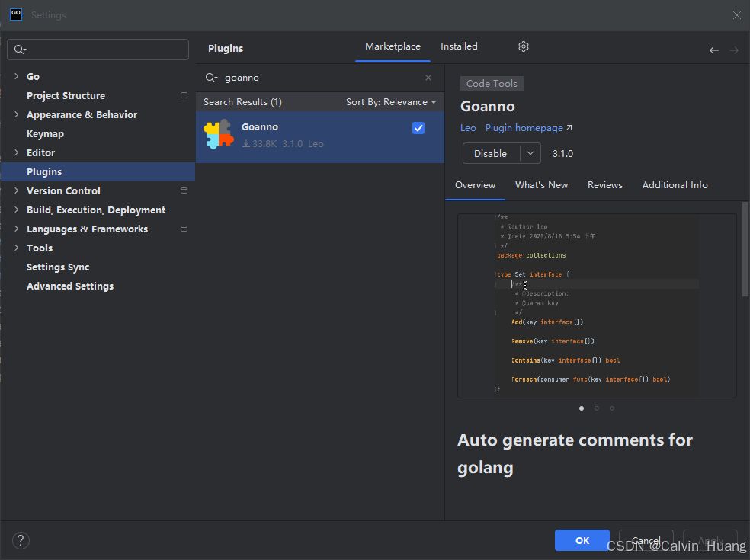The image size is (750, 560).
Task: Expand the Languages & Frameworks node
Action: coord(16,229)
